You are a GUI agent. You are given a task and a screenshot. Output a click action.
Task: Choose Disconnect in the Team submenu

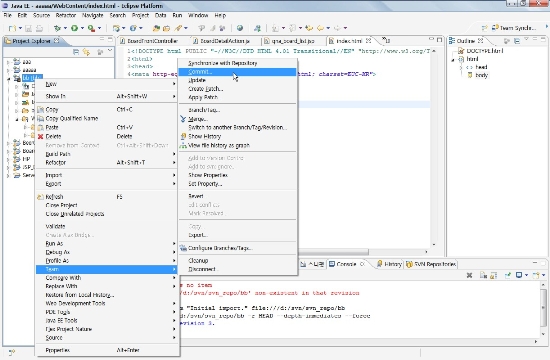tap(237, 269)
